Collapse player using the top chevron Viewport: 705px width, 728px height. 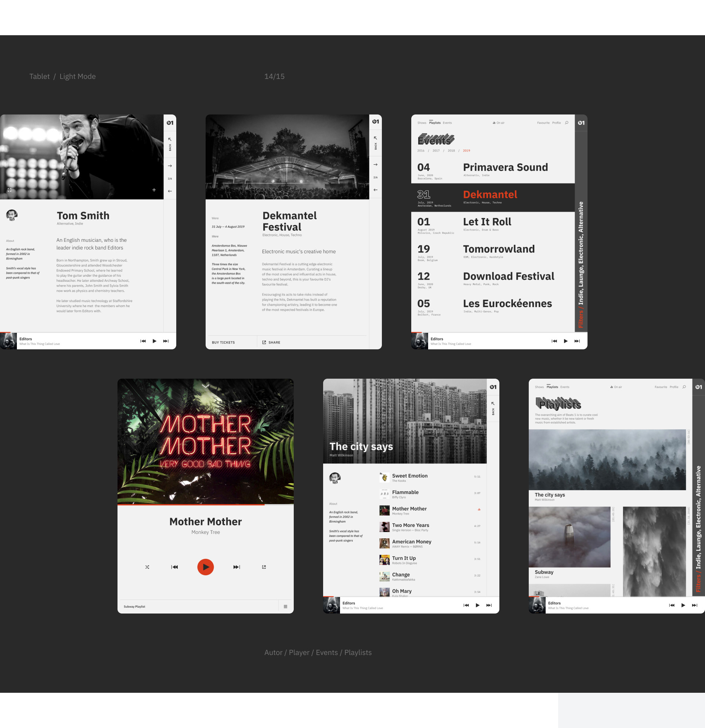point(206,386)
